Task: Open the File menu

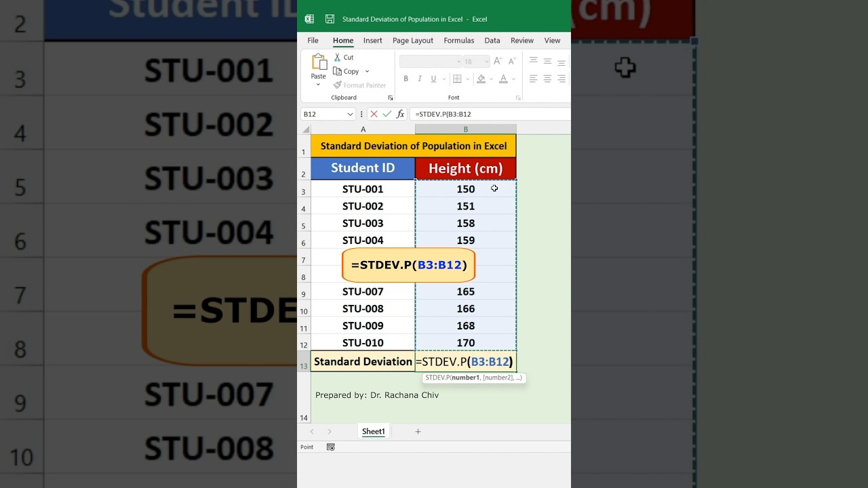Action: 313,41
